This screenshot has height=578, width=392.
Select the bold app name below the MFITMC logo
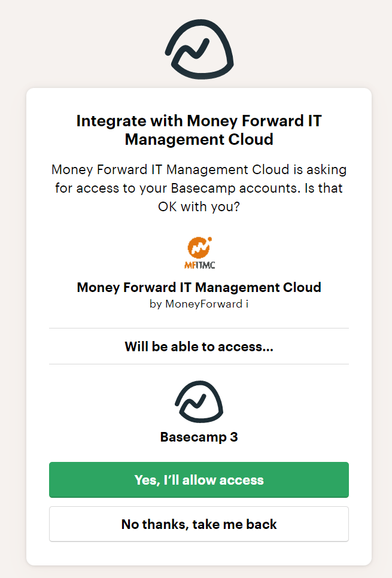pos(199,287)
